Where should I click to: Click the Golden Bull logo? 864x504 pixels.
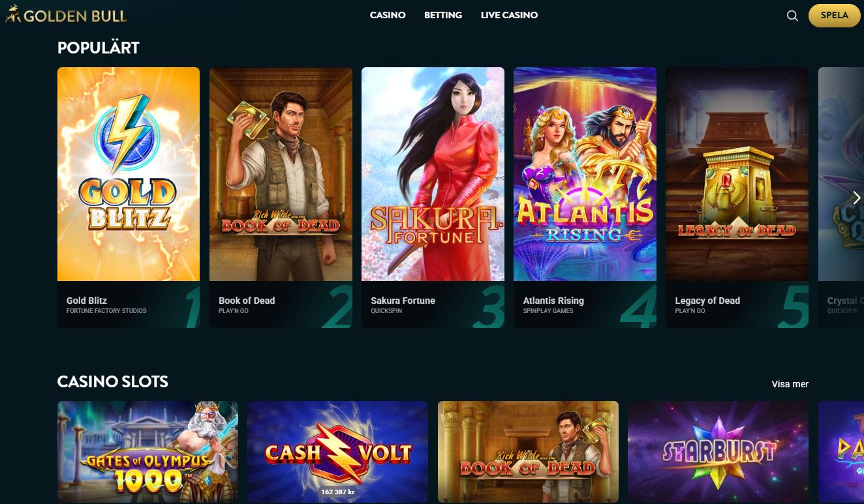tap(66, 15)
